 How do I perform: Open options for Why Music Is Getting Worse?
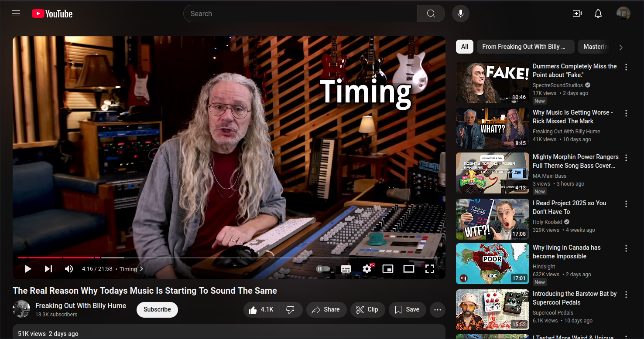click(x=626, y=113)
